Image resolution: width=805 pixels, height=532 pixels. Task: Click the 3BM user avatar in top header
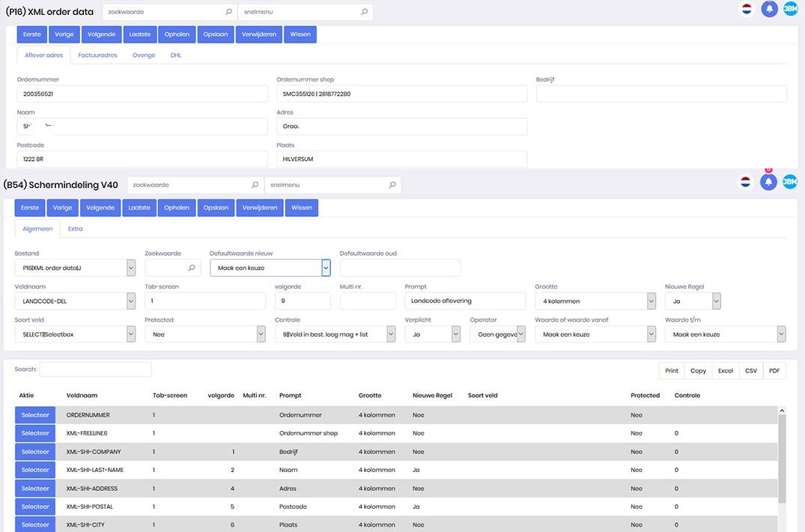pyautogui.click(x=790, y=9)
